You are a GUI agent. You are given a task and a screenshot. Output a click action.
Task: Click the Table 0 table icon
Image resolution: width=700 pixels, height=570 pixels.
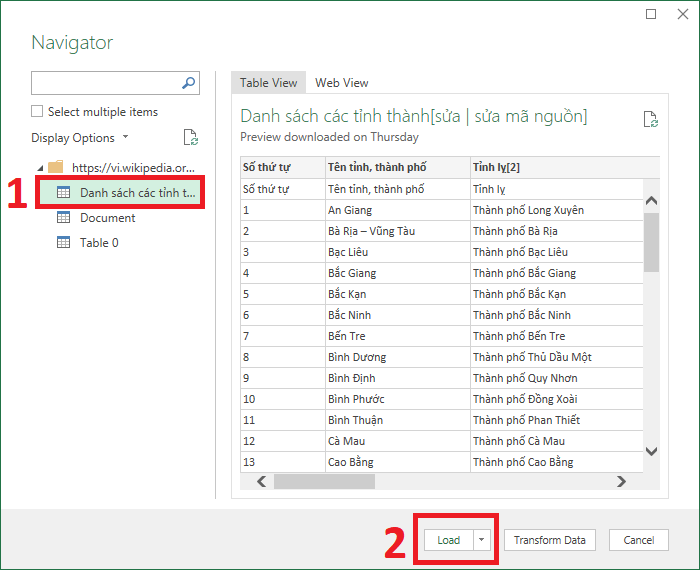click(x=63, y=243)
